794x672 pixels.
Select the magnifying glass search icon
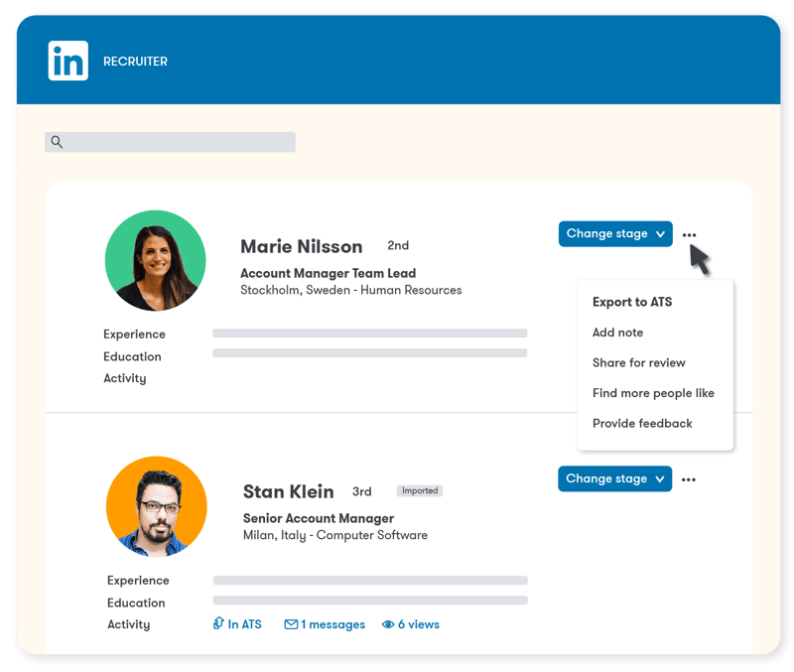(57, 142)
